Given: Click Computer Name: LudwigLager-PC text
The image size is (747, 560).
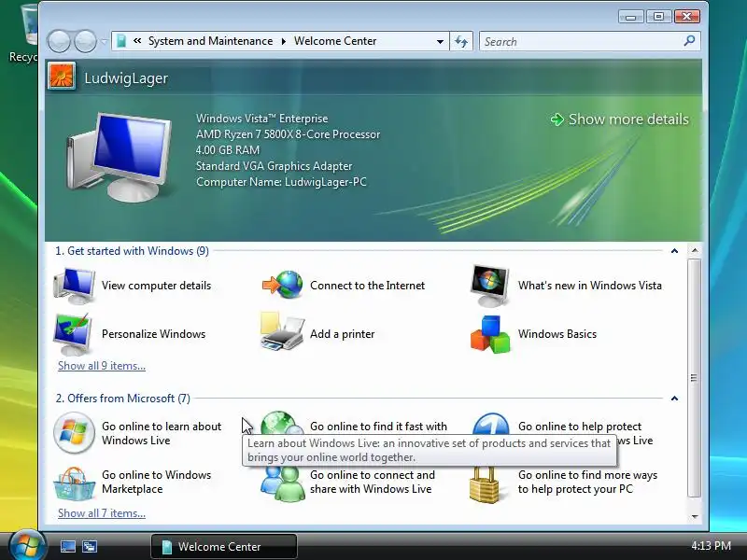Looking at the screenshot, I should [282, 182].
